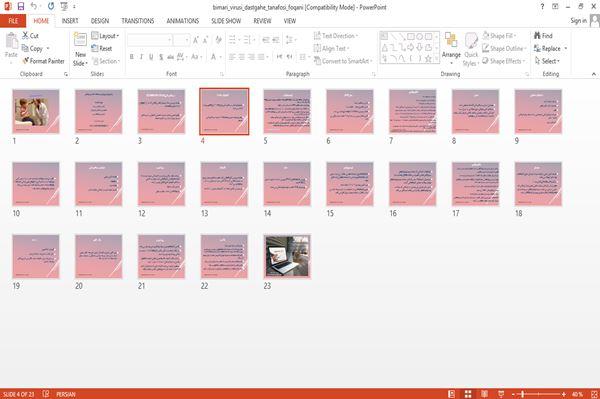600x399 pixels.
Task: Click the Replace button
Action: (x=551, y=49)
